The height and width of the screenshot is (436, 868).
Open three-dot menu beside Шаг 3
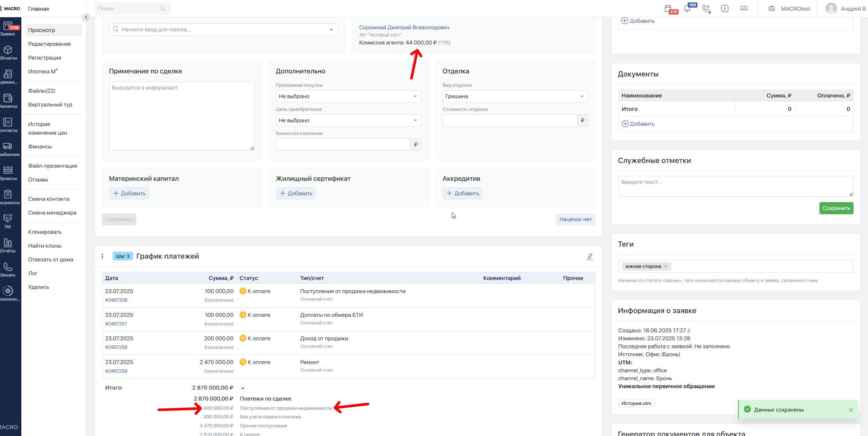tap(102, 256)
